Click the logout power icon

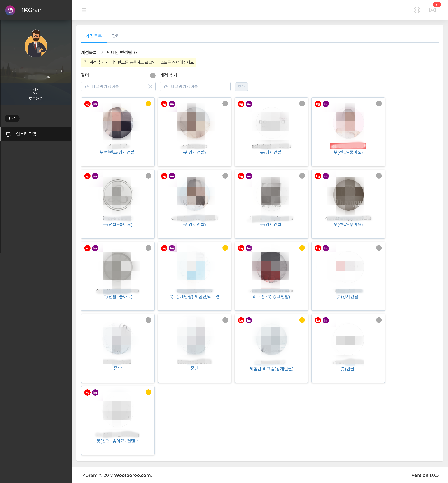[x=36, y=91]
